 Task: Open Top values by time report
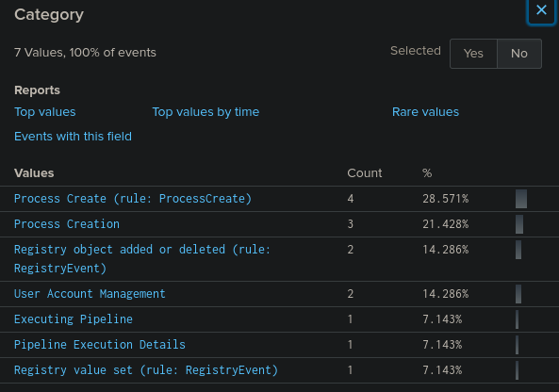click(206, 112)
